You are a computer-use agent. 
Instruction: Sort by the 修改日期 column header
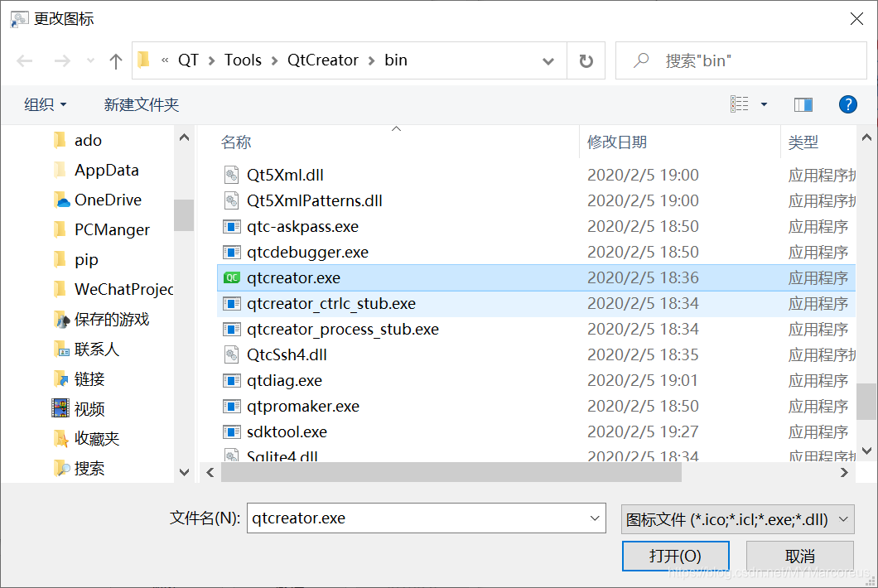coord(617,142)
